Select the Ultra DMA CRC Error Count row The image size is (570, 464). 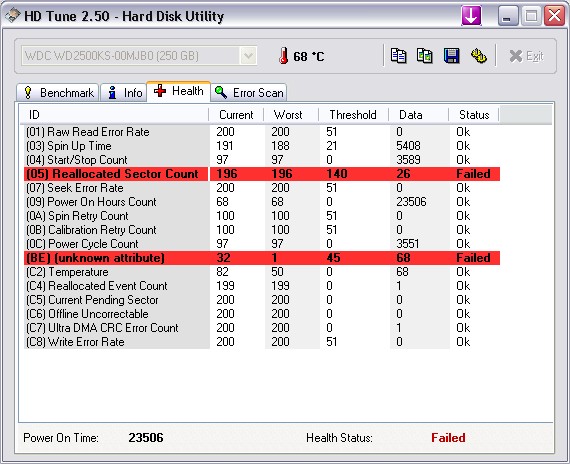coord(262,328)
